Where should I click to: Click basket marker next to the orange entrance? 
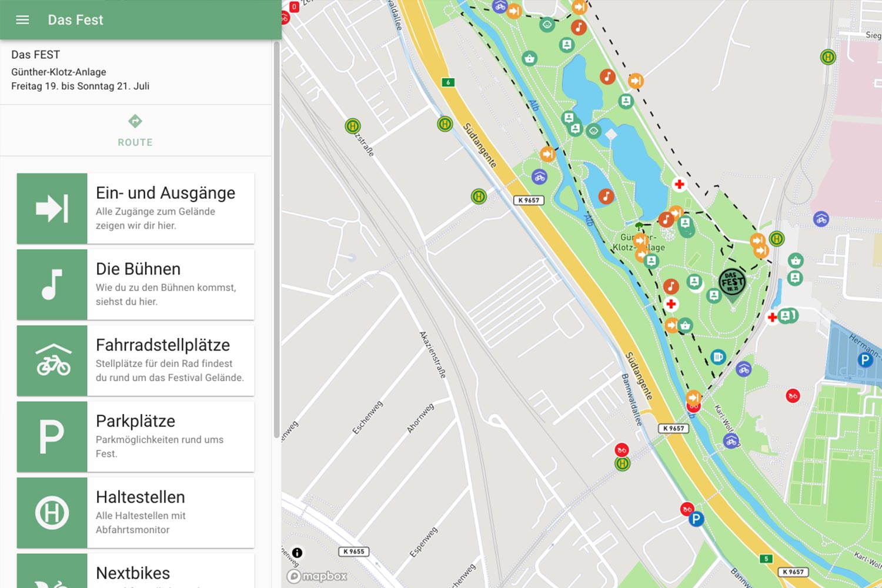[685, 325]
